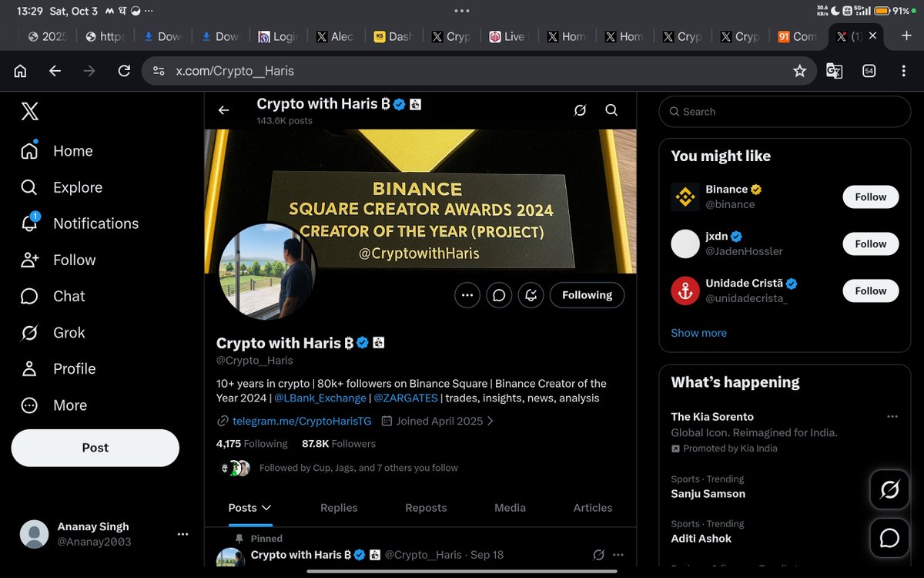Screen dimensions: 924x578
Task: Follow jxdn account
Action: 871,244
